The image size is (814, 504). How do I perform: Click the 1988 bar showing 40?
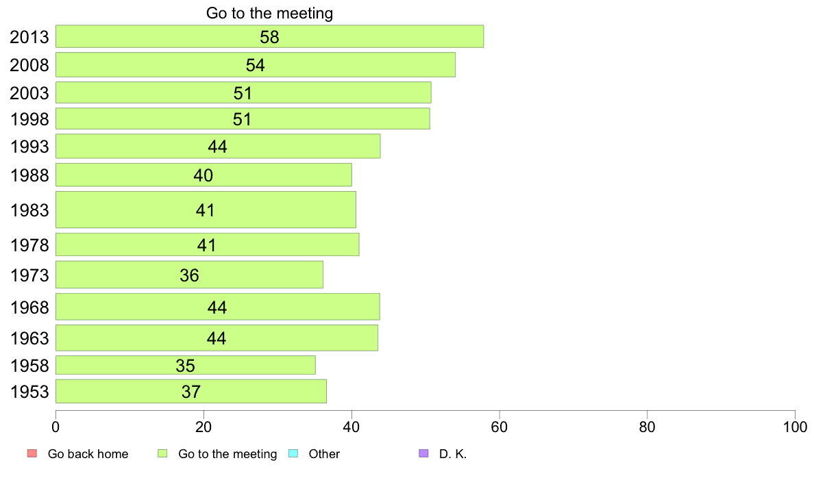pyautogui.click(x=203, y=175)
